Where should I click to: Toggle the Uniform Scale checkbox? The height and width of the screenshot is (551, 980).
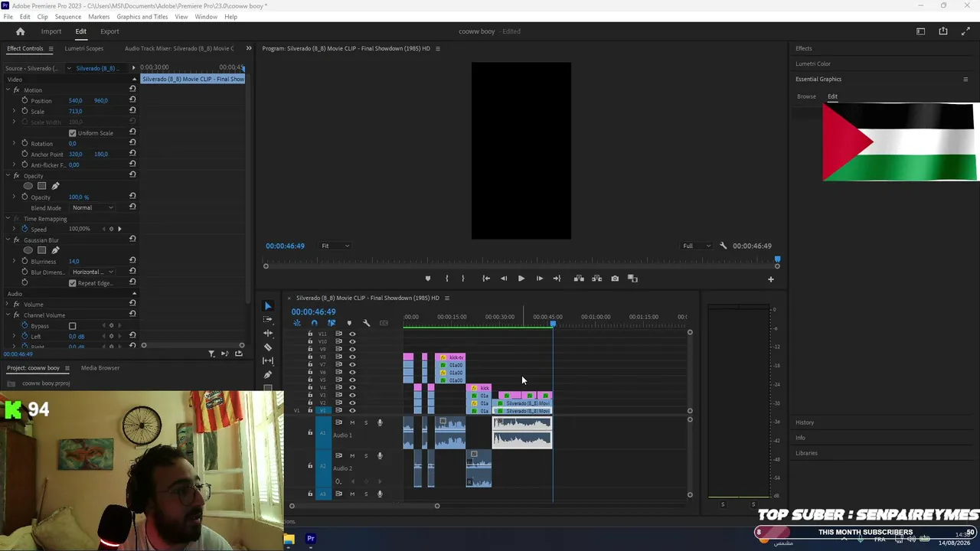coord(73,133)
